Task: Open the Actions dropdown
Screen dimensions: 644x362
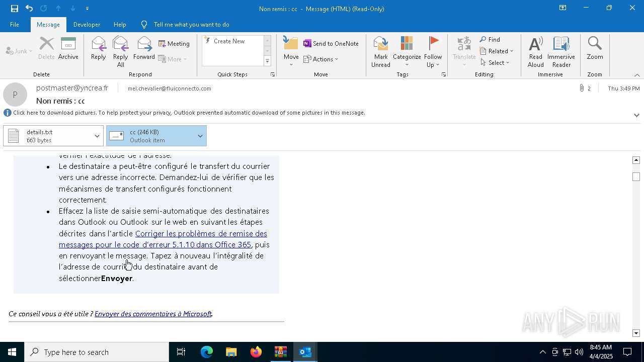Action: pos(321,59)
